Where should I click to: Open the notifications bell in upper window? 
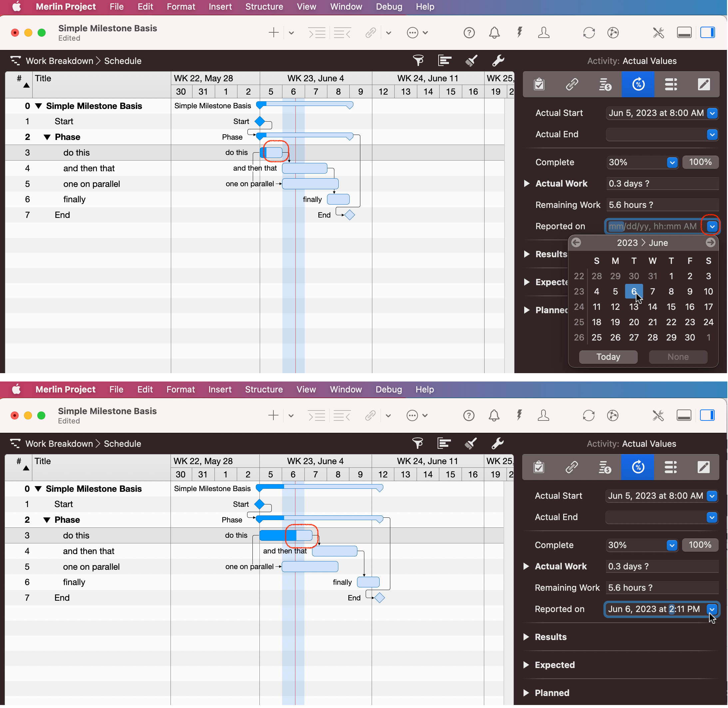(494, 33)
